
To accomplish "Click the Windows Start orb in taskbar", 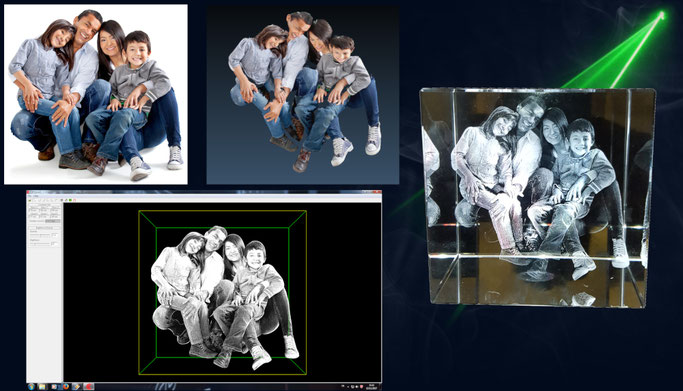I will coord(31,387).
